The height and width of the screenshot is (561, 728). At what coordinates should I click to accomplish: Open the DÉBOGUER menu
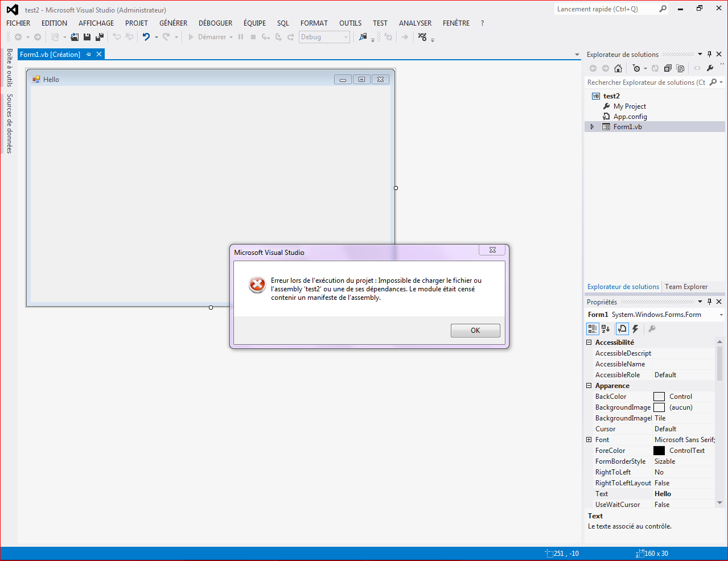215,23
